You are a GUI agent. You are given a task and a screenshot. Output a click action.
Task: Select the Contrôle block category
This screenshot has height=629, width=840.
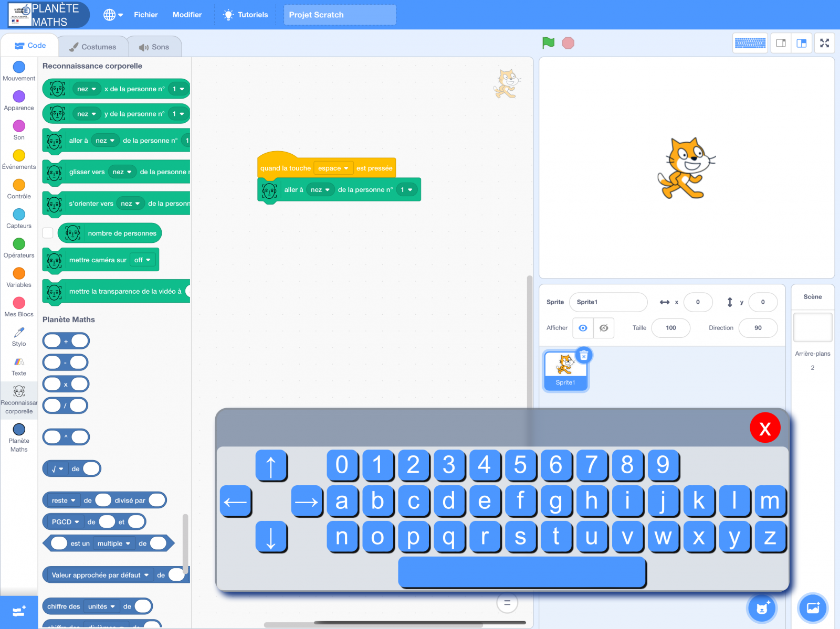click(x=19, y=189)
